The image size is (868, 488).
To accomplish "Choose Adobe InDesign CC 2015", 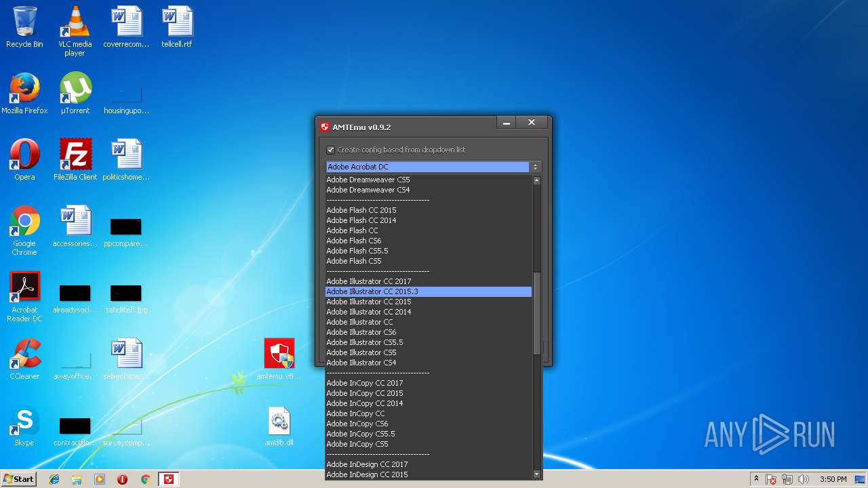I will pyautogui.click(x=429, y=474).
